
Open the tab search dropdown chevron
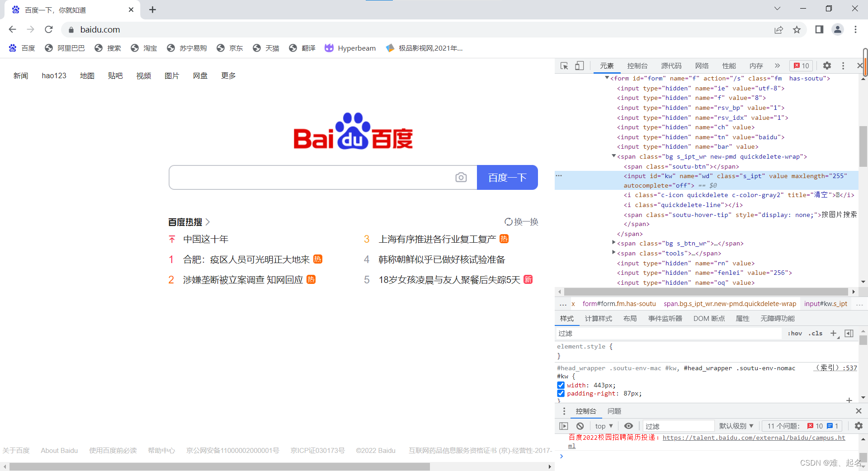[x=777, y=8]
